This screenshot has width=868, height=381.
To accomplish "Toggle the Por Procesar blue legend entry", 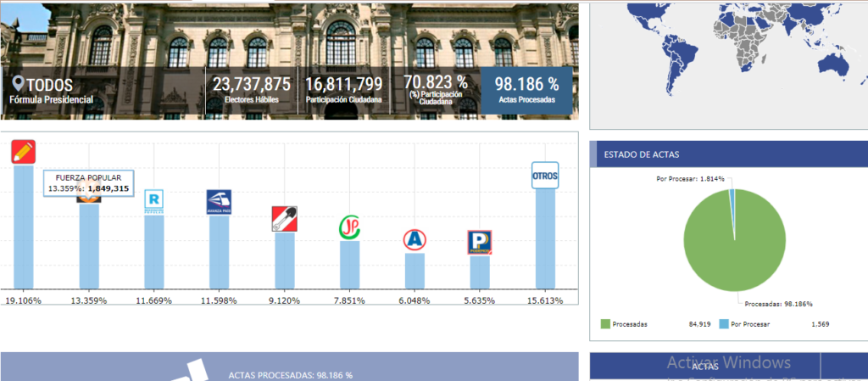I will [747, 323].
